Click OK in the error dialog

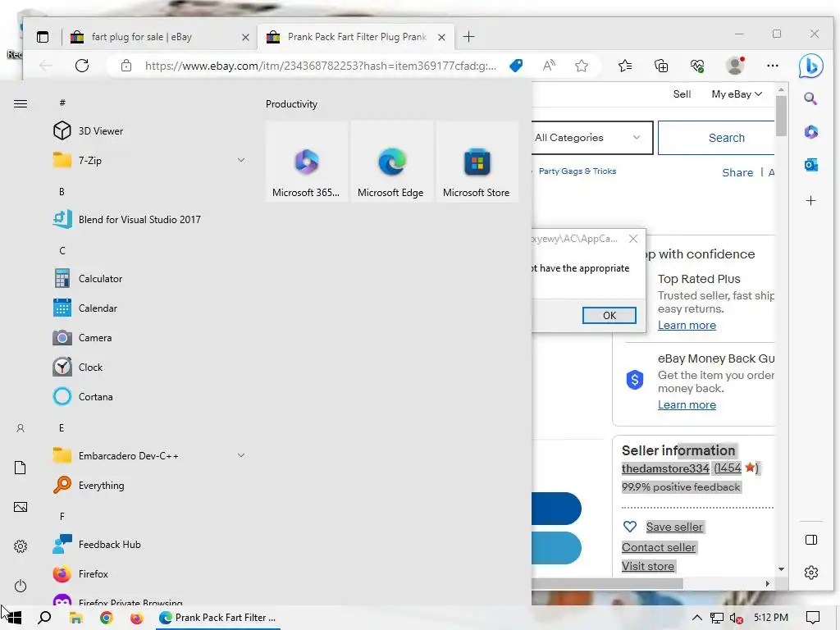point(609,316)
